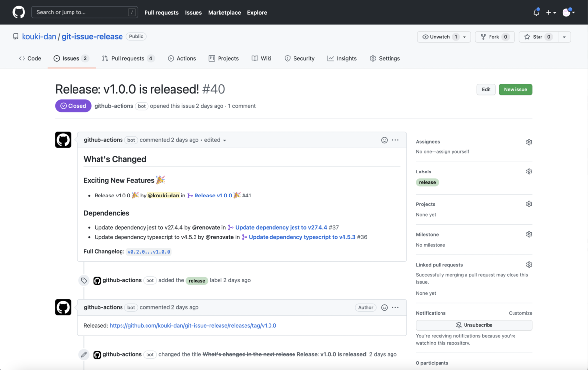The height and width of the screenshot is (370, 588).
Task: Open Marketplace in top navigation
Action: (224, 12)
